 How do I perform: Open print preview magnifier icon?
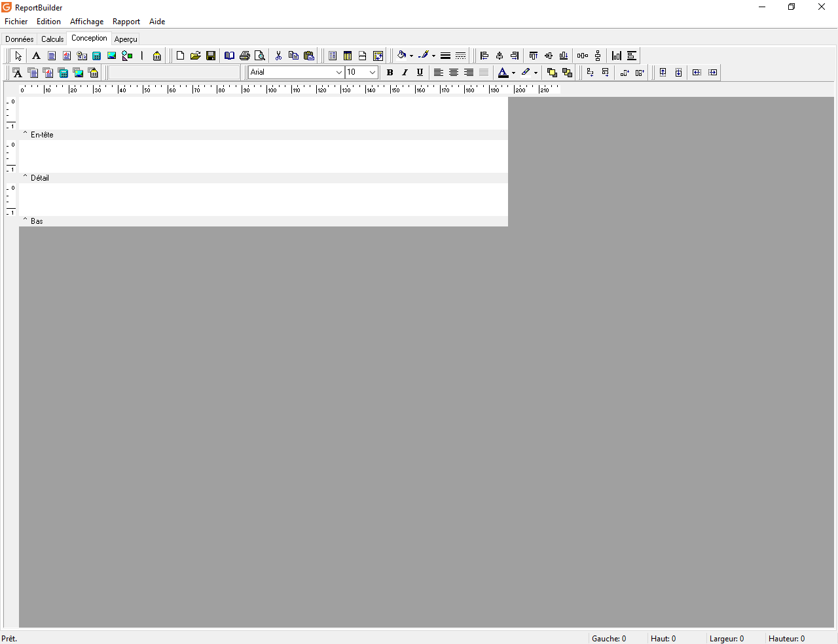click(x=259, y=56)
